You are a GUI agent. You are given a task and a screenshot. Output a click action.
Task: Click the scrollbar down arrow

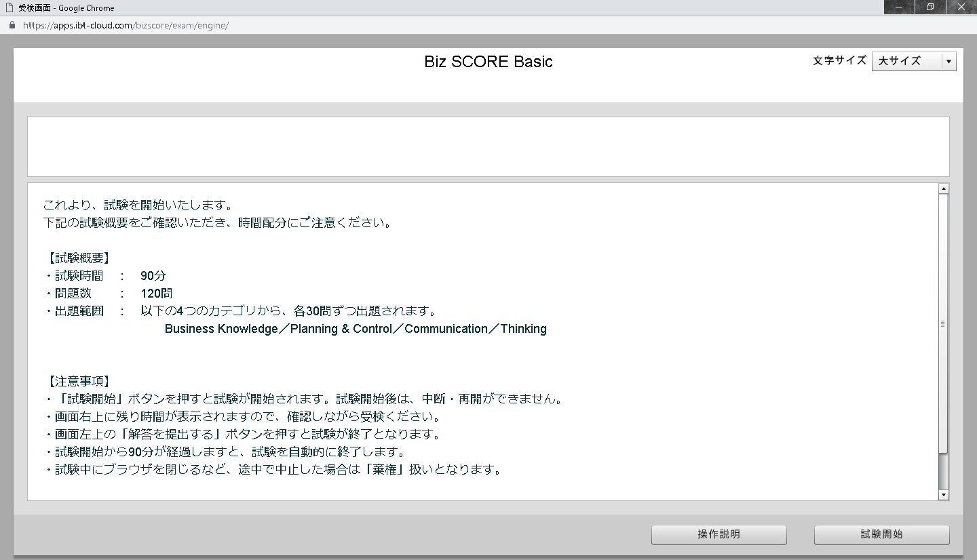point(944,494)
